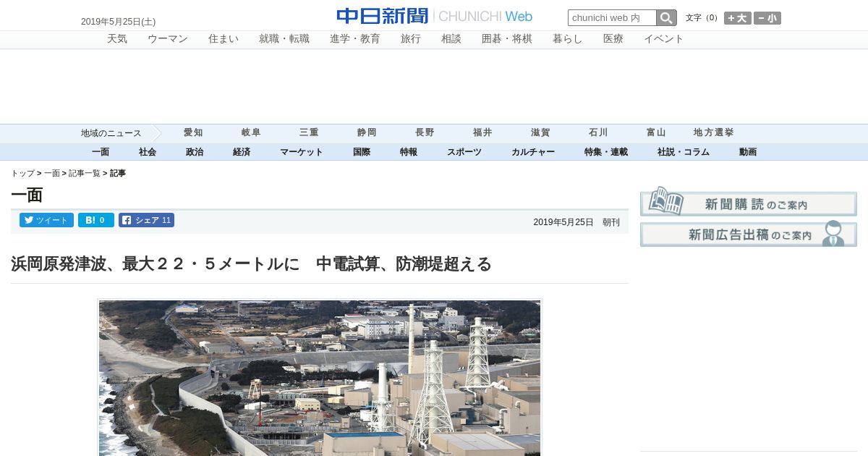Open the 新聞購読のご案内 banner
The height and width of the screenshot is (456, 868).
pos(749,202)
